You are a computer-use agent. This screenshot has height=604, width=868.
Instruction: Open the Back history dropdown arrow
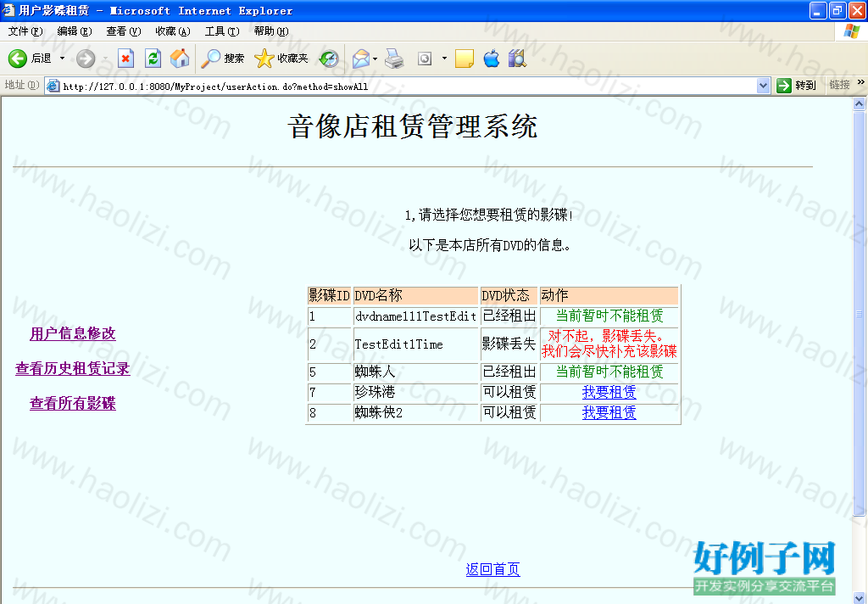click(62, 59)
